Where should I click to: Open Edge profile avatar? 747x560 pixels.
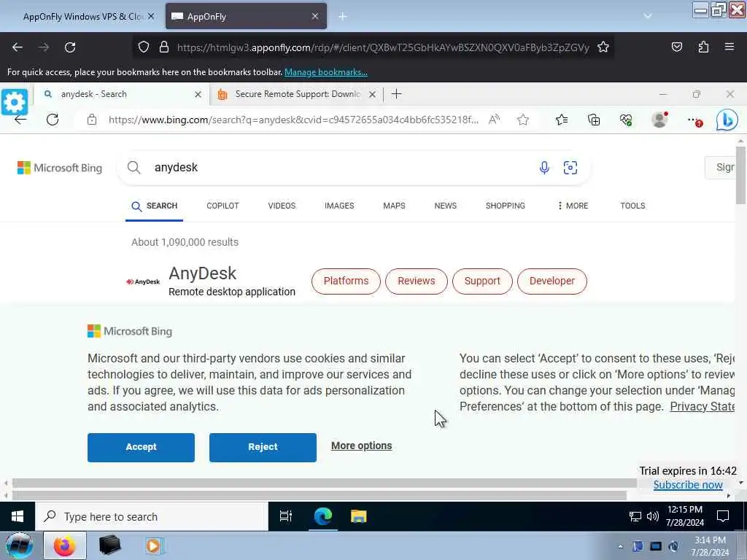(659, 120)
